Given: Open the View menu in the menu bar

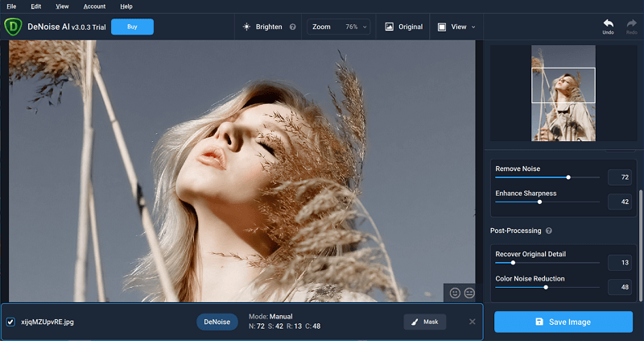Looking at the screenshot, I should tap(62, 6).
